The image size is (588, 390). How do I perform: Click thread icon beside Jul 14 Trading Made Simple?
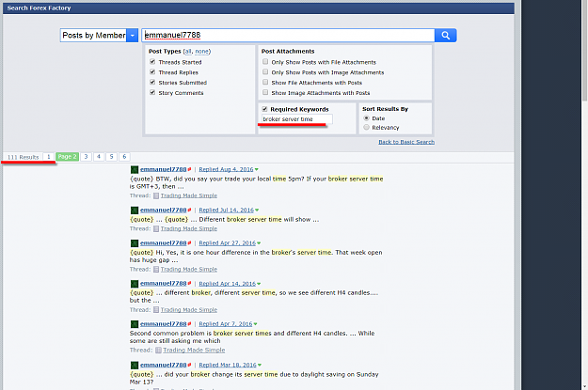click(x=156, y=228)
